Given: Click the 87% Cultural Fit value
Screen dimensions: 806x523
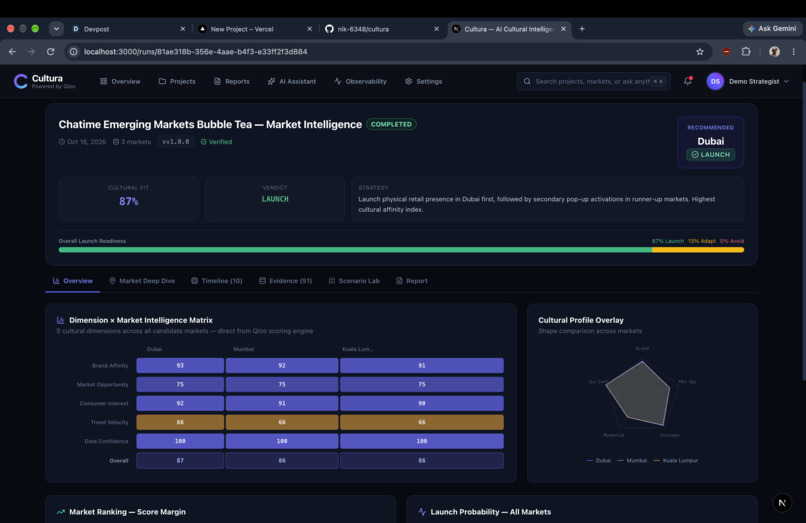Looking at the screenshot, I should coord(129,202).
